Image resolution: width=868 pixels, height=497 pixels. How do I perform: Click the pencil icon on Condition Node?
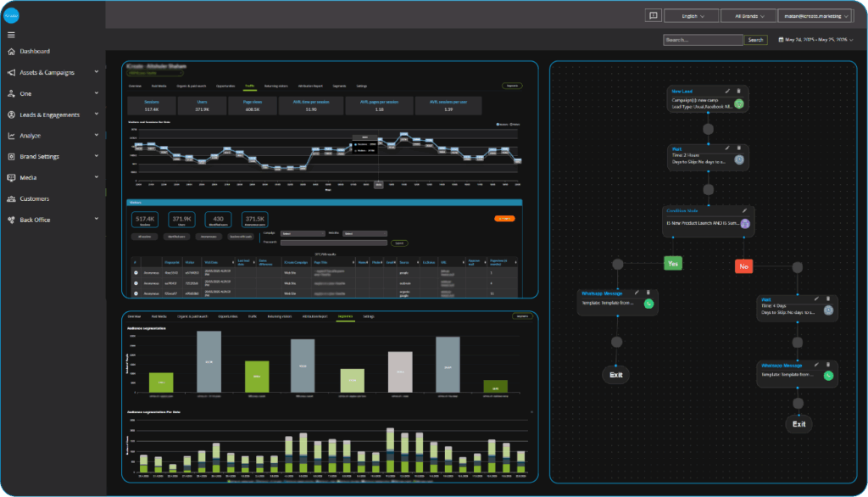pos(744,210)
